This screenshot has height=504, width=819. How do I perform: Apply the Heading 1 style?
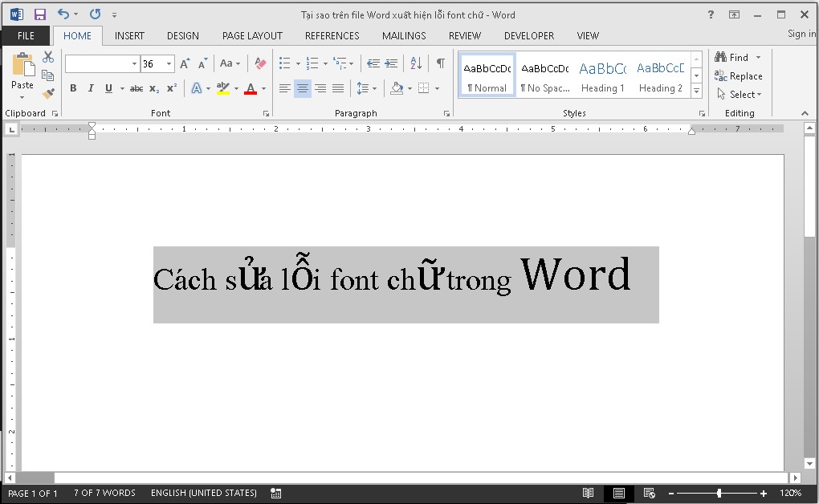tap(603, 75)
